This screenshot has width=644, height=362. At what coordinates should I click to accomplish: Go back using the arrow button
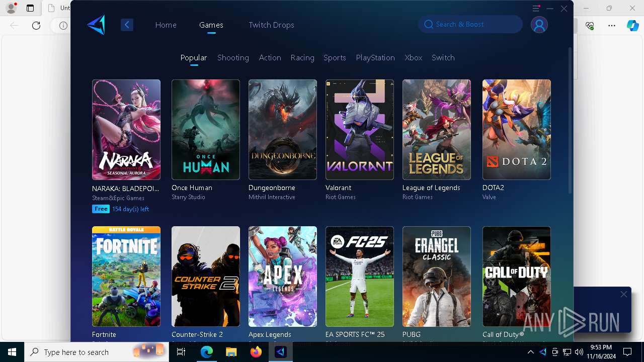127,25
